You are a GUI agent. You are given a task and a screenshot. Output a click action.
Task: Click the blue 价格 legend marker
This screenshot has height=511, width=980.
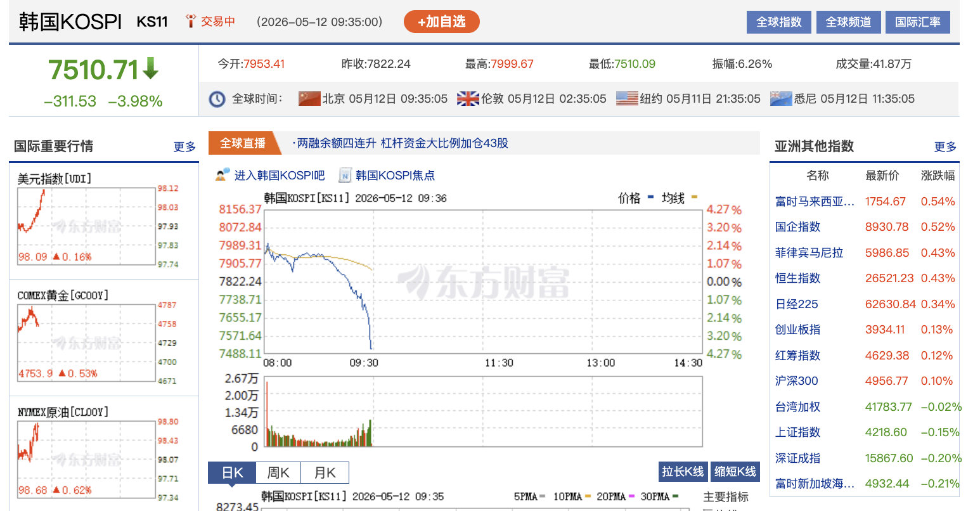(x=650, y=198)
